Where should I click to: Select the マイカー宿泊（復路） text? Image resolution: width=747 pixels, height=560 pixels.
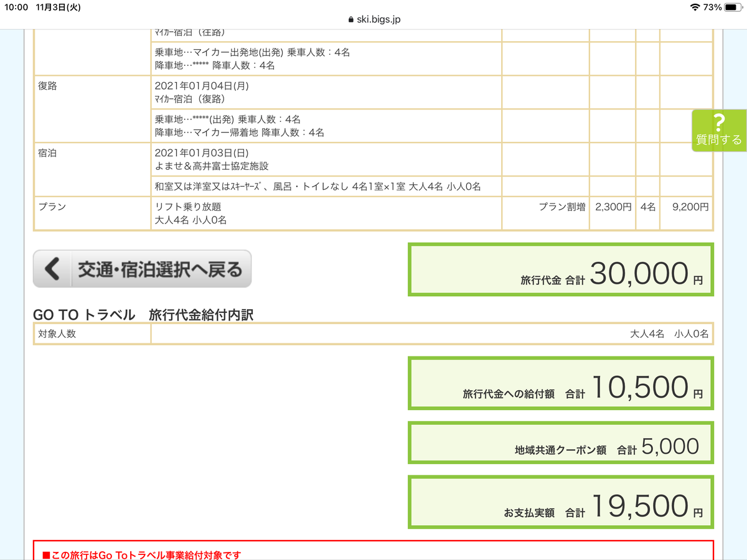click(190, 100)
